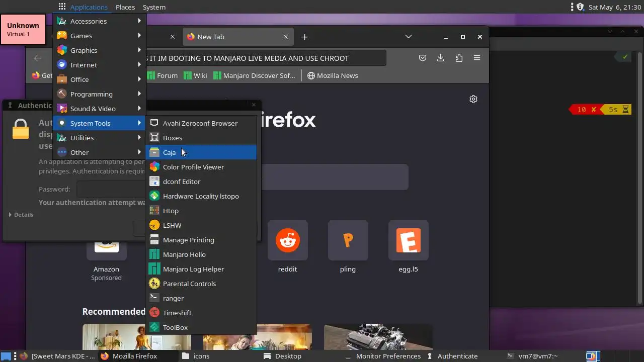Open Parental Controls

[x=201, y=284]
